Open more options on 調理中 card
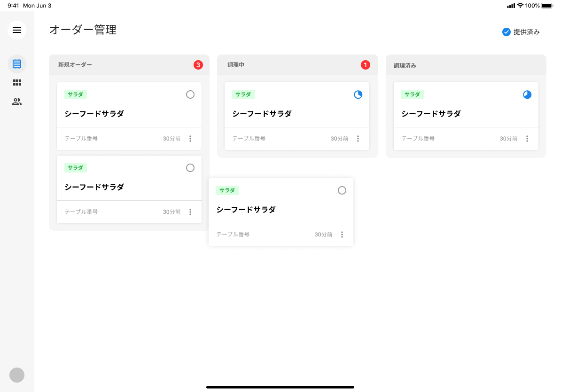Screen dimensions: 561x392 pos(358,139)
